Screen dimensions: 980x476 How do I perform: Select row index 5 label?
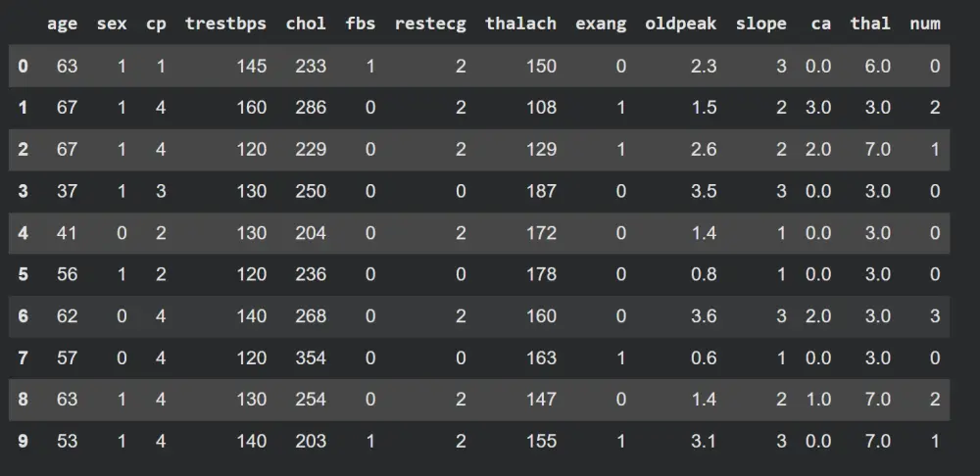pos(23,274)
